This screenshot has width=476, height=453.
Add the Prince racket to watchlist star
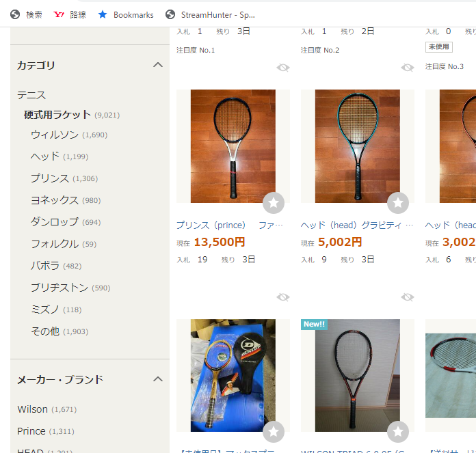click(273, 202)
